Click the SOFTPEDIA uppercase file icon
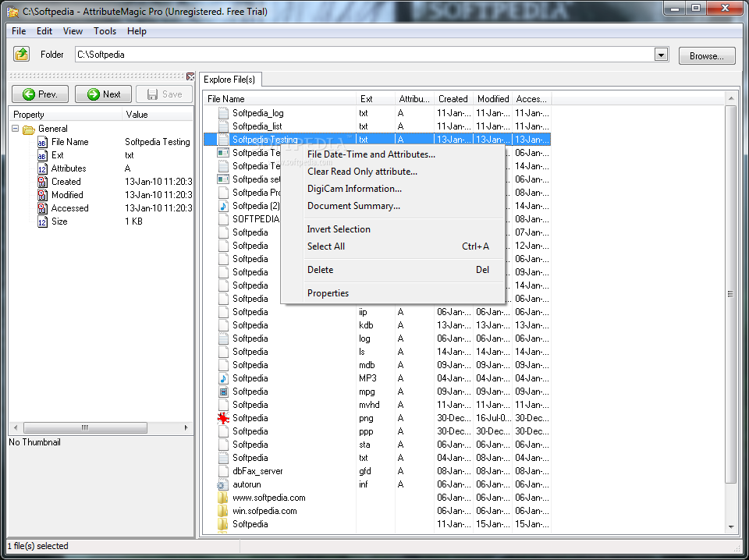The height and width of the screenshot is (560, 749). pos(223,219)
